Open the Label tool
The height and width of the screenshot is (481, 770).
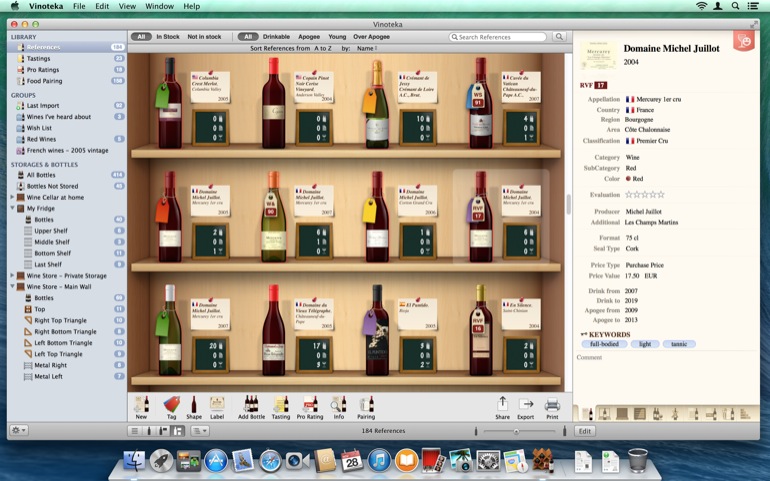(x=217, y=408)
